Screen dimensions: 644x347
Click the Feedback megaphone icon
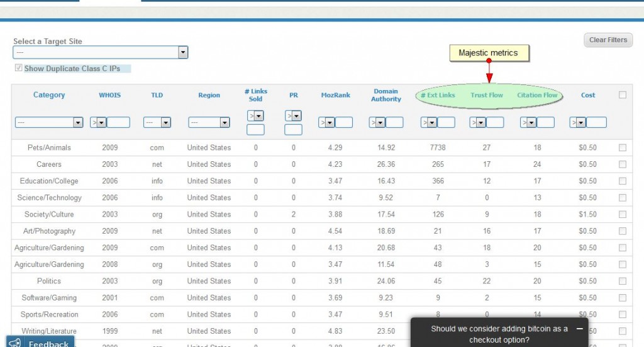[15, 343]
